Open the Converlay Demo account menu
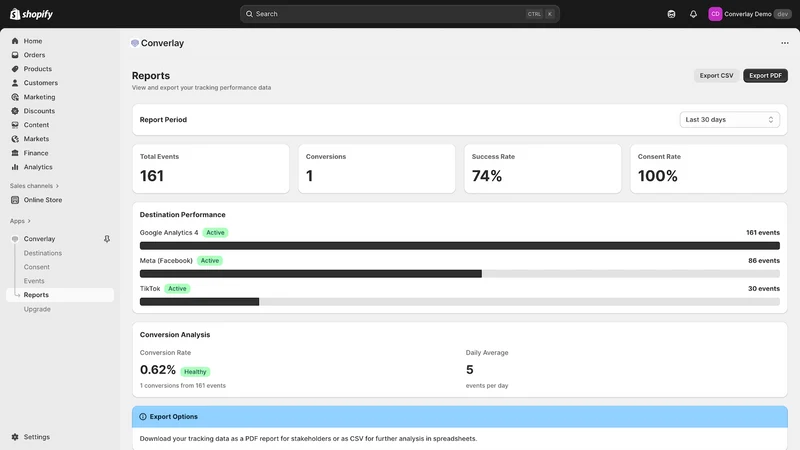Screen dimensions: 800x450 pos(749,14)
